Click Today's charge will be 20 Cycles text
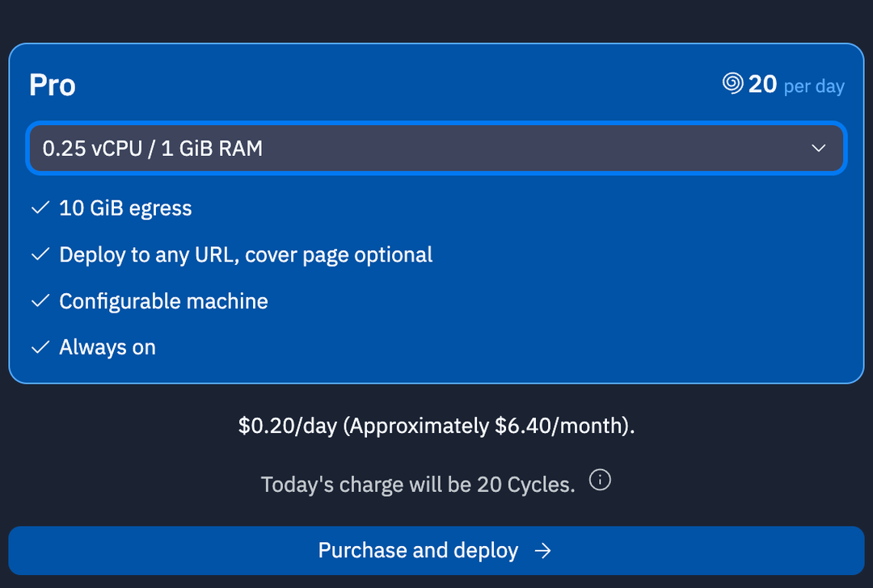Viewport: 873px width, 588px height. pyautogui.click(x=418, y=485)
